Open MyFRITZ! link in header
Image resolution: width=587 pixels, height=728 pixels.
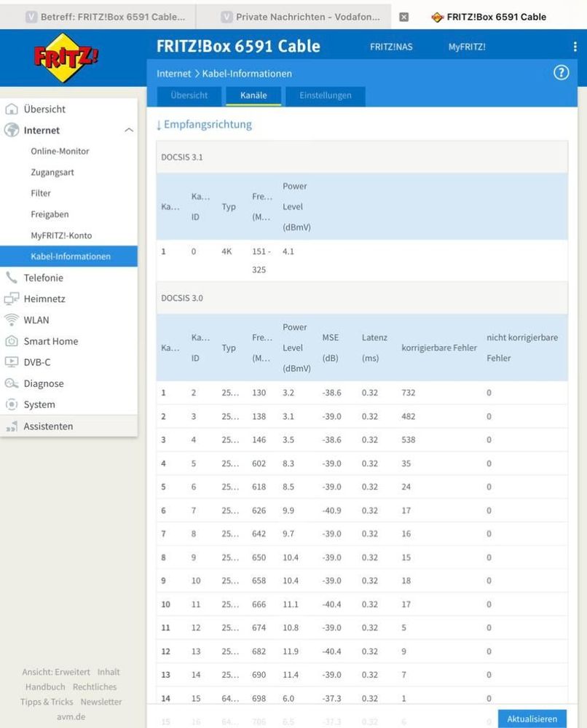point(467,47)
